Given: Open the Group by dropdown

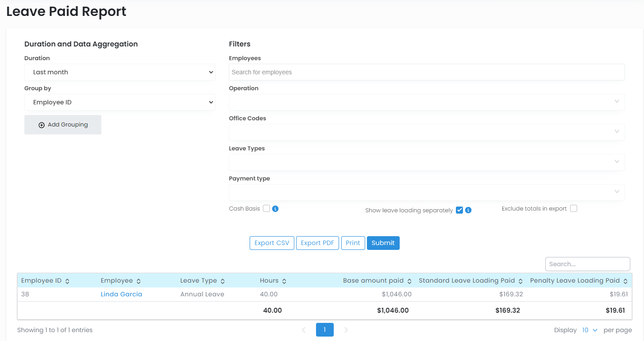Looking at the screenshot, I should coord(120,102).
